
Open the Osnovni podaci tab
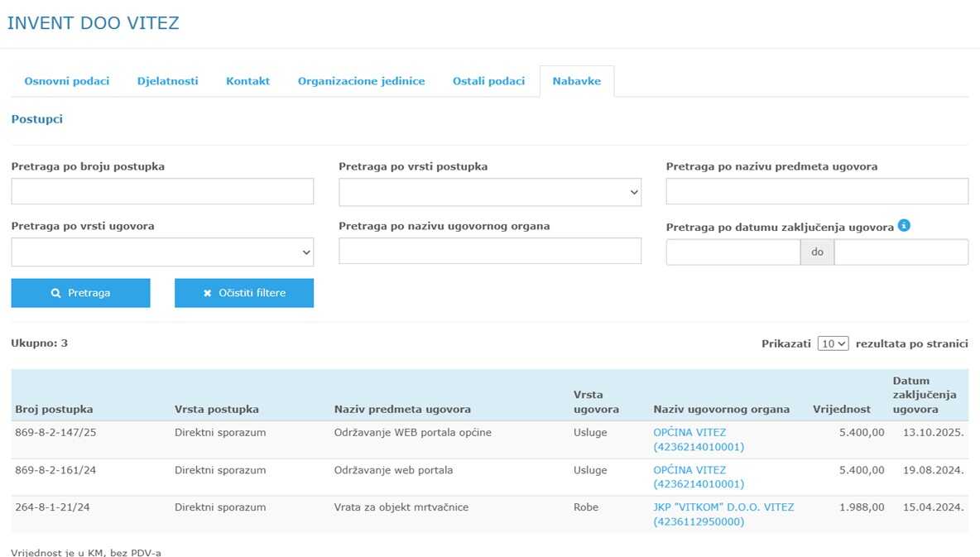coord(67,81)
